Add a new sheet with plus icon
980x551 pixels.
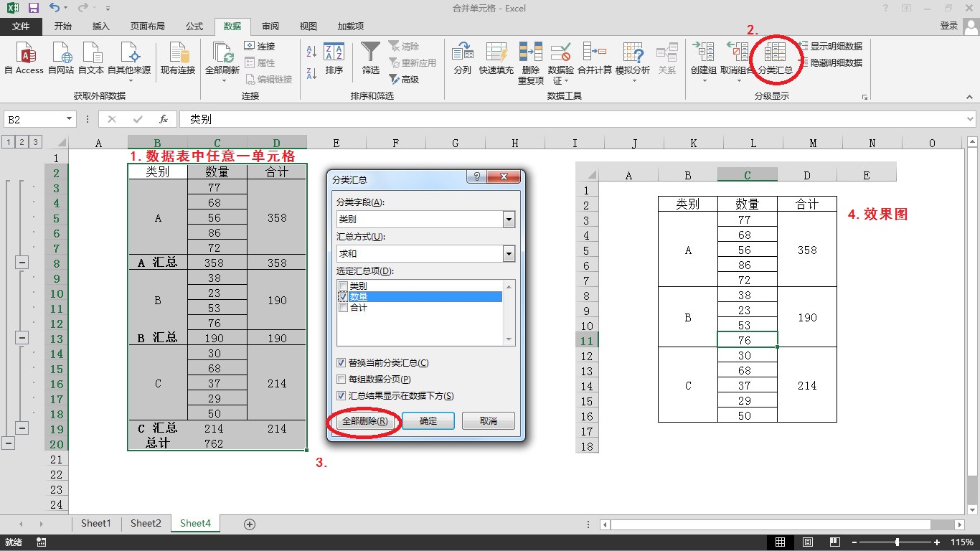pyautogui.click(x=250, y=524)
